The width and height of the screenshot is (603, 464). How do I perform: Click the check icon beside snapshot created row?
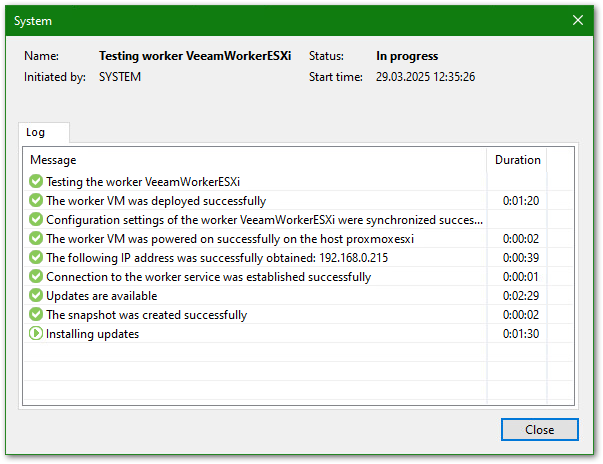pos(36,315)
